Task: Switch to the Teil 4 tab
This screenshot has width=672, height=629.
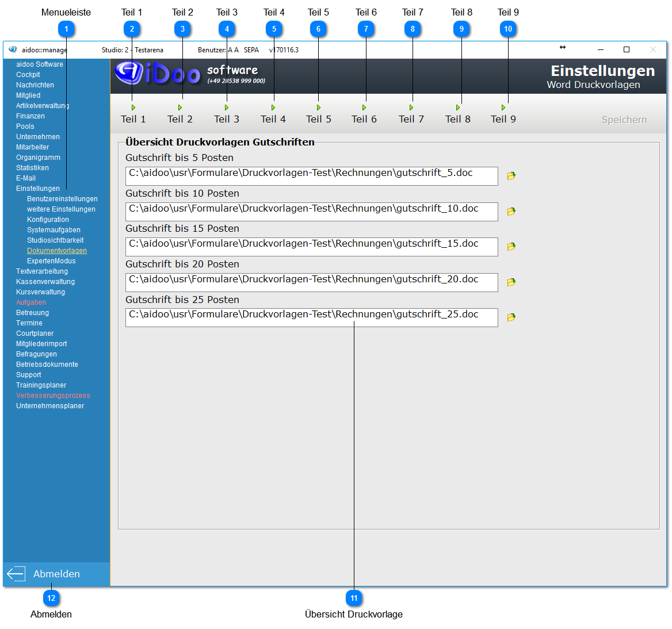Action: pos(273,115)
